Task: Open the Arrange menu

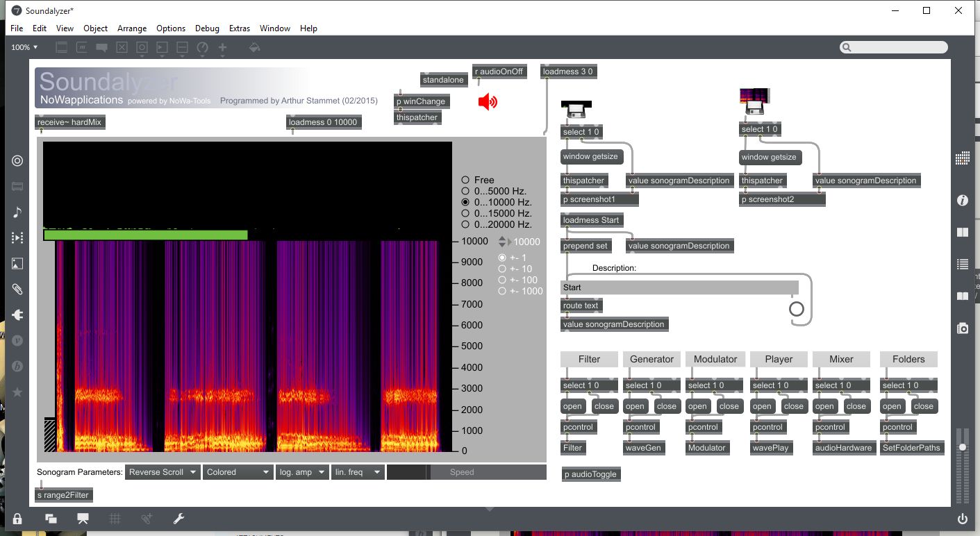Action: point(132,28)
